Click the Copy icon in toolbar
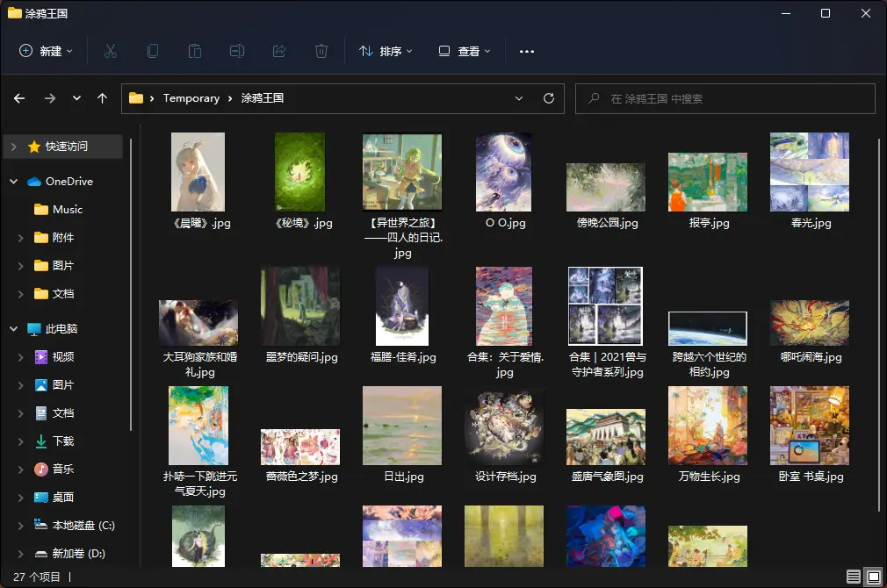The image size is (887, 588). 153,52
